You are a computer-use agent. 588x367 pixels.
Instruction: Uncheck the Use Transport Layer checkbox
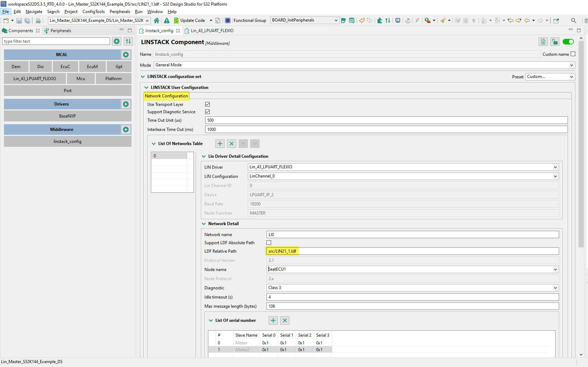pos(208,104)
